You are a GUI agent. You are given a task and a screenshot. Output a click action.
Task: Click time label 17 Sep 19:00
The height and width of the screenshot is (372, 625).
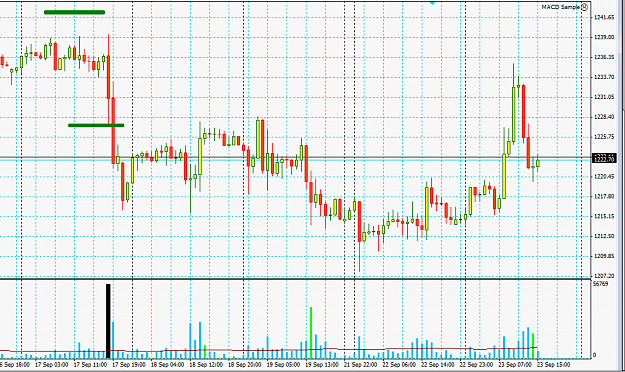coord(129,364)
